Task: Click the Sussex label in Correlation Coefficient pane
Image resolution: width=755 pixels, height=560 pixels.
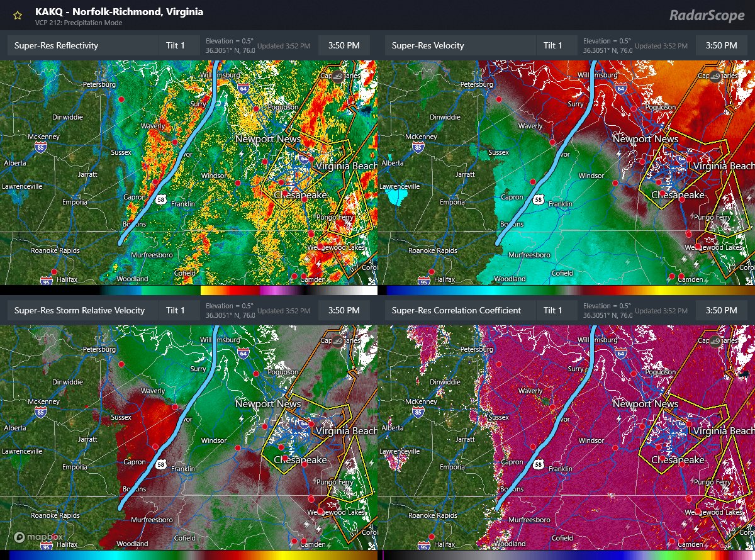Action: 498,417
